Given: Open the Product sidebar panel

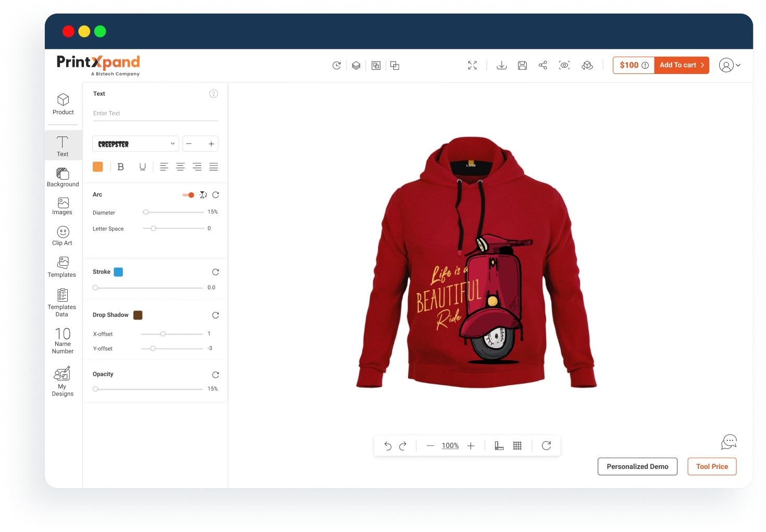Looking at the screenshot, I should coord(63,104).
